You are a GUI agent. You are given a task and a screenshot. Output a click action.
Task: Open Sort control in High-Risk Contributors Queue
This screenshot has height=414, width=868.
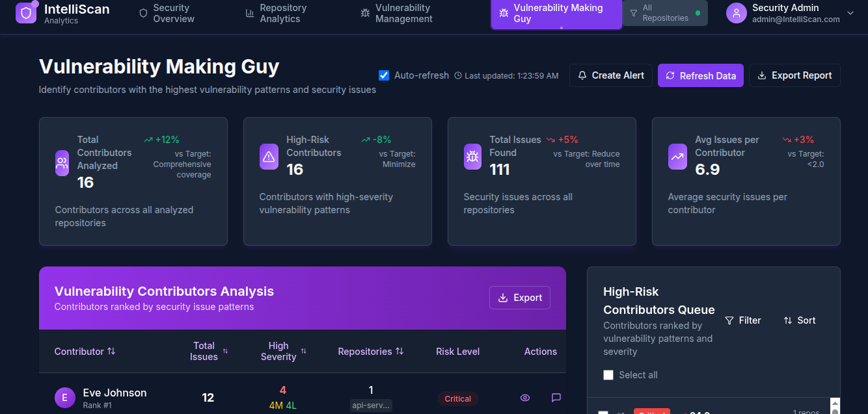[x=800, y=320]
